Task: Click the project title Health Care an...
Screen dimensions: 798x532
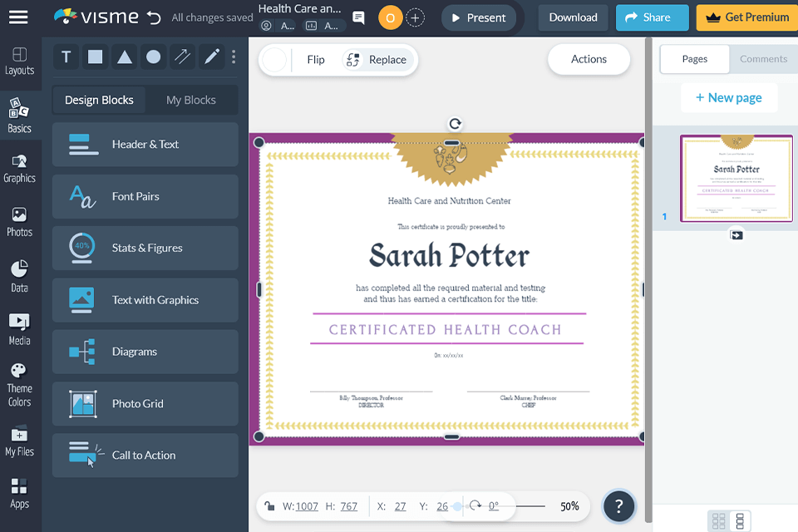Action: [299, 8]
